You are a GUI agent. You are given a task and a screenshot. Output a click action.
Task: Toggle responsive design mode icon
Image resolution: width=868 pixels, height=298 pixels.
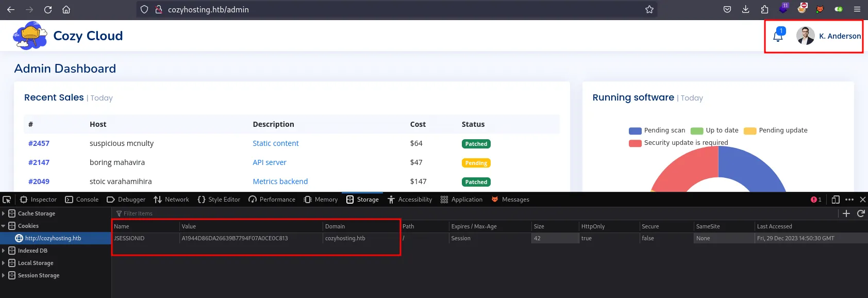[836, 200]
